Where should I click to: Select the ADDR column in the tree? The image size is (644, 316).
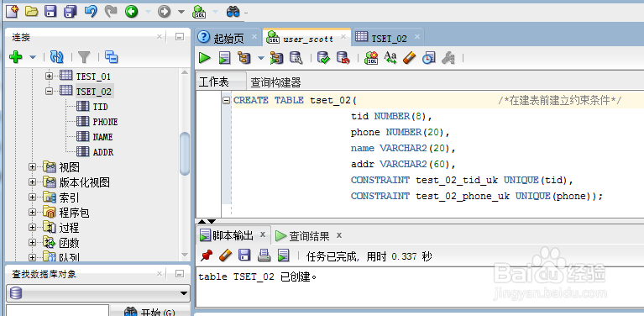[103, 152]
